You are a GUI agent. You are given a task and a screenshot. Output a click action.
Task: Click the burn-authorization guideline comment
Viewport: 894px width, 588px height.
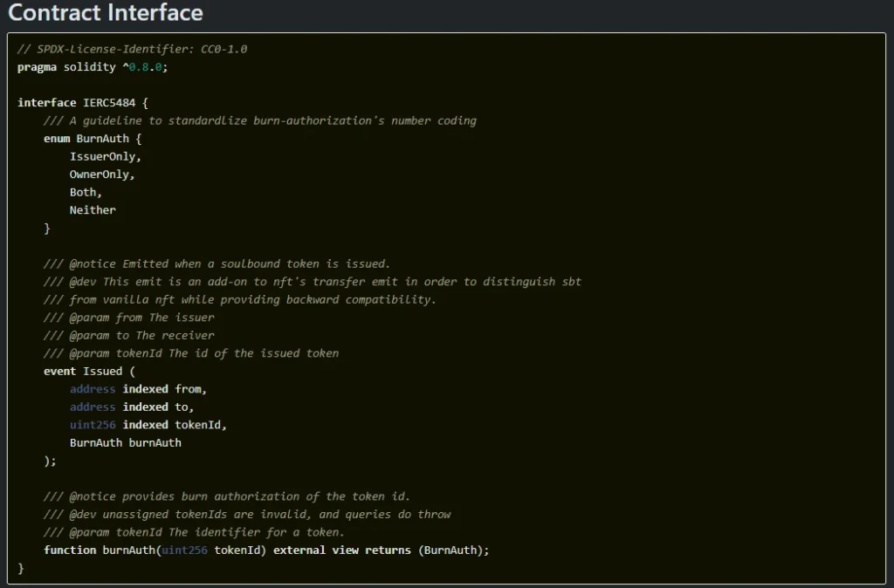[260, 120]
